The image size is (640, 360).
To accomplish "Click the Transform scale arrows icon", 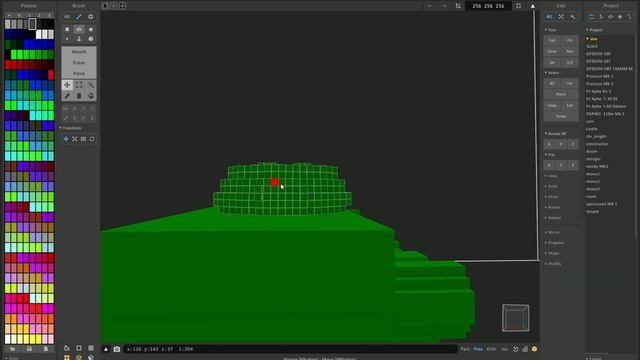I will click(75, 139).
